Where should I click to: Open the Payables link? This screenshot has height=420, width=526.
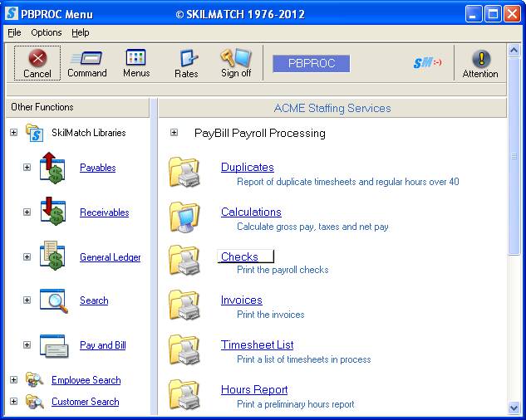click(97, 168)
